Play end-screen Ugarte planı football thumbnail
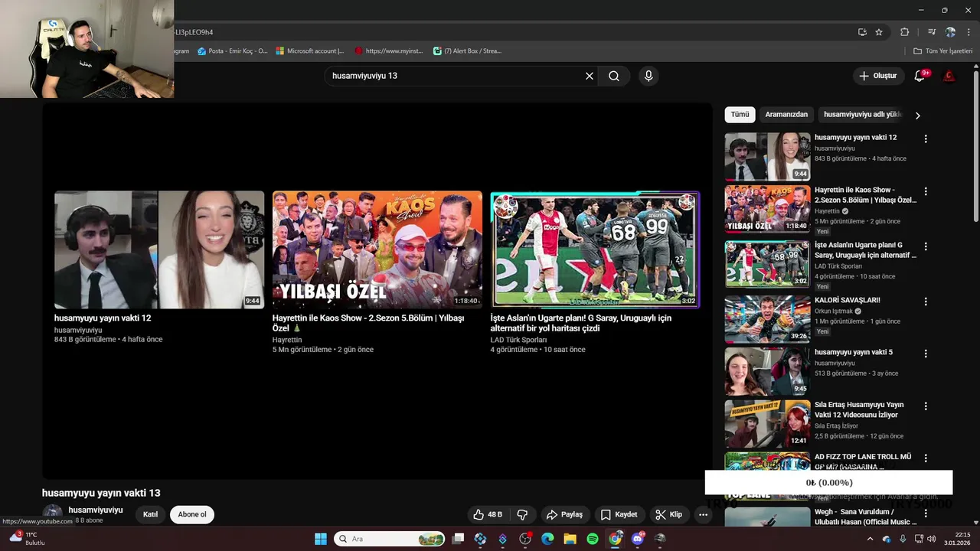Image resolution: width=980 pixels, height=551 pixels. [595, 250]
